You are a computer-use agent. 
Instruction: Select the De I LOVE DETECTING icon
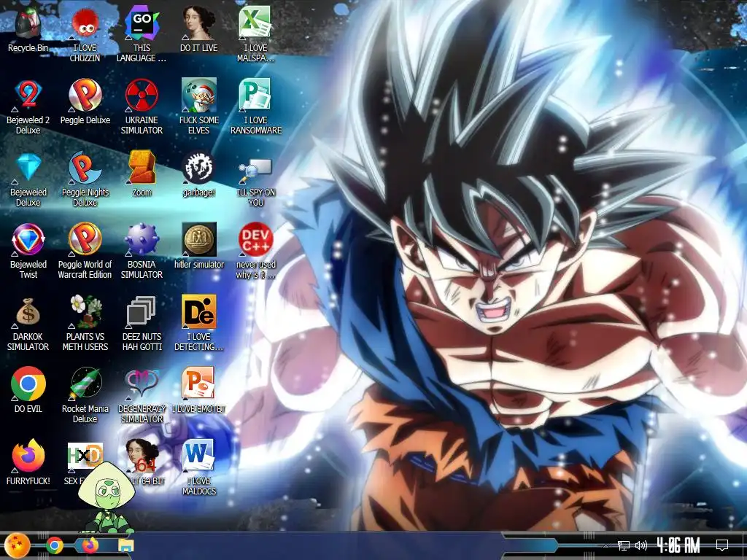198,312
